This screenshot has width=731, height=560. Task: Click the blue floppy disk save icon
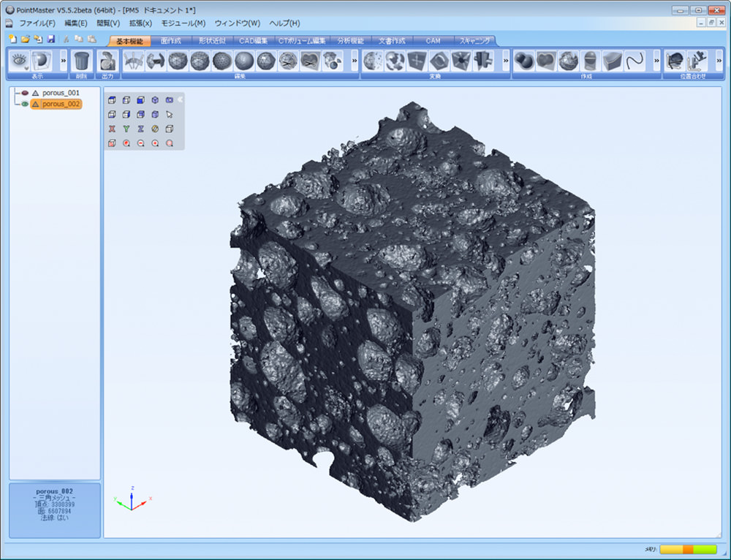pyautogui.click(x=51, y=39)
